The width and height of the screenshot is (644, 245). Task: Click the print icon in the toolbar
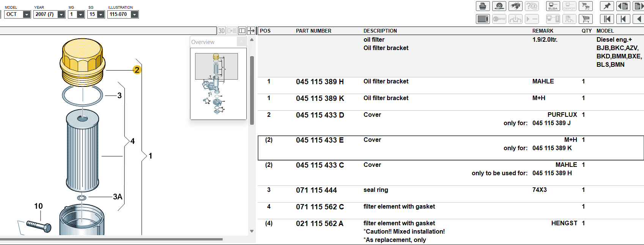tap(482, 6)
